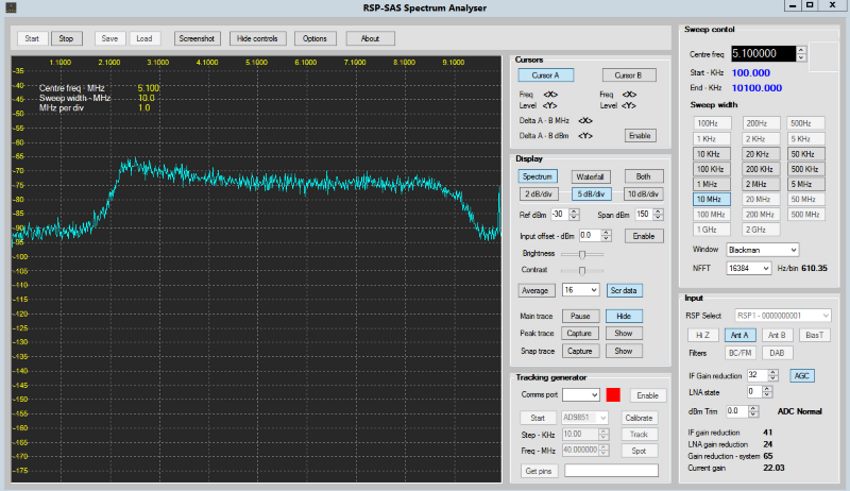Click tracking generator Start button
The height and width of the screenshot is (491, 850).
coord(538,418)
